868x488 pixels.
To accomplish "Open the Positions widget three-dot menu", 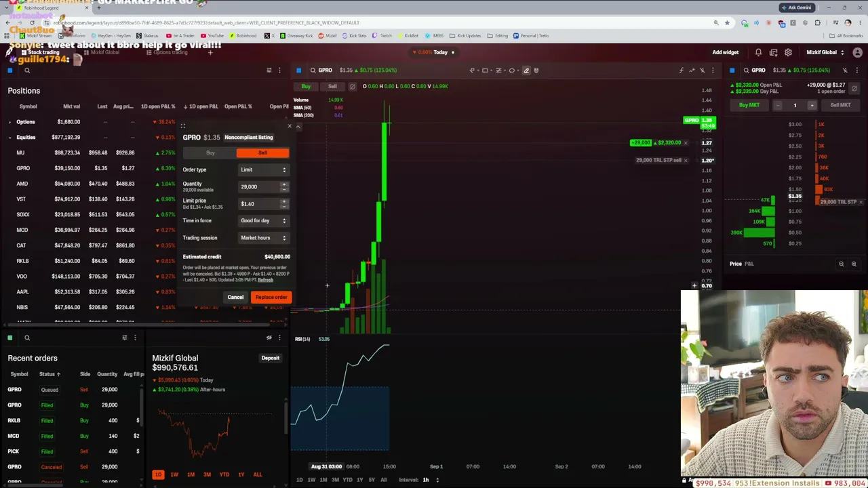I will pos(279,70).
